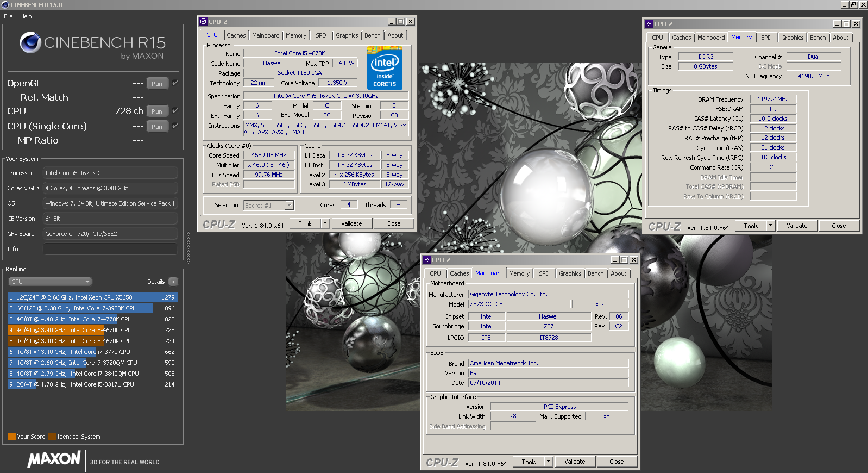The image size is (868, 473).
Task: Select ranking row Core i7-3930K CPU
Action: click(x=92, y=308)
